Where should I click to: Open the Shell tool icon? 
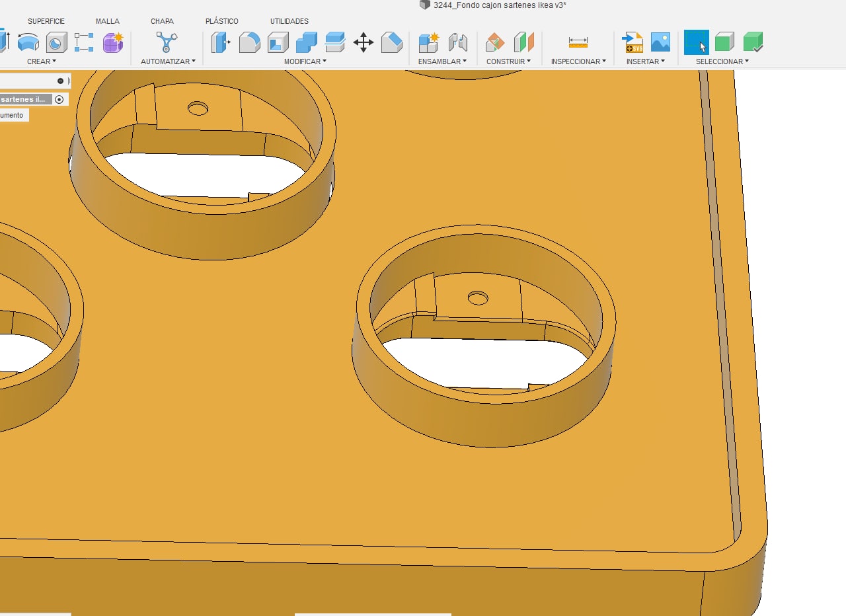[x=278, y=42]
